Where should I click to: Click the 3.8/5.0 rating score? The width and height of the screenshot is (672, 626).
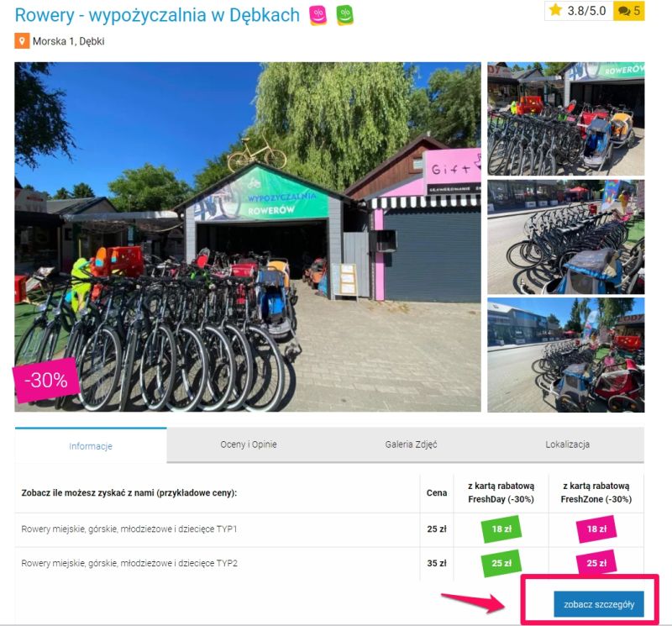click(x=587, y=11)
